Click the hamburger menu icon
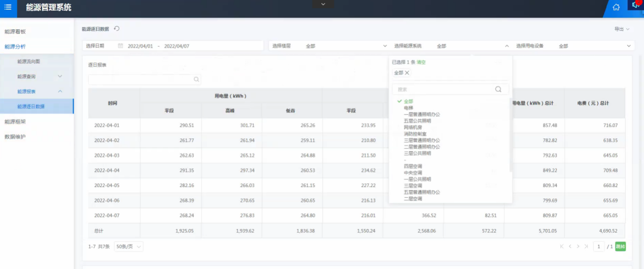This screenshot has height=269, width=644. pyautogui.click(x=8, y=7)
